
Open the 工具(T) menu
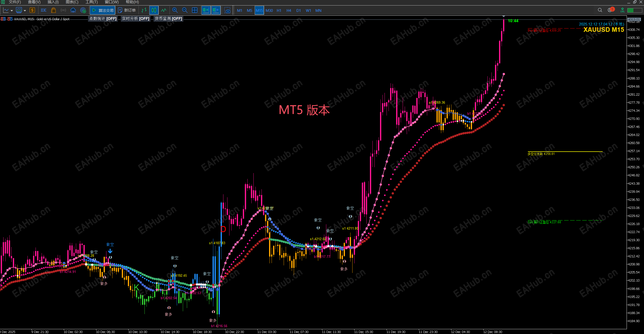(91, 2)
